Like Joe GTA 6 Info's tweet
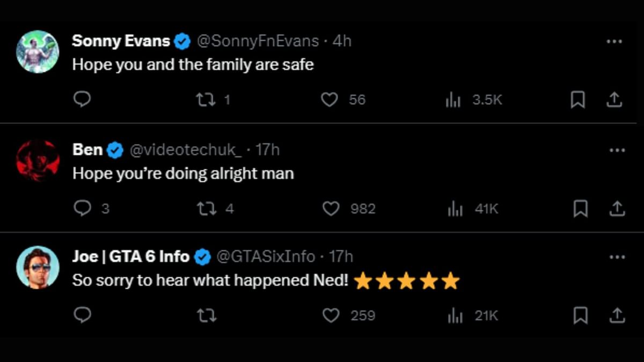The image size is (644, 362). [331, 316]
